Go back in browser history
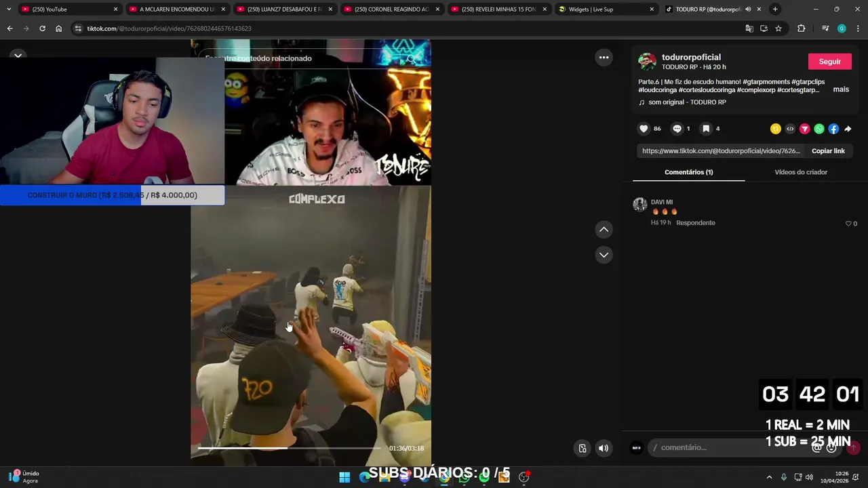This screenshot has height=488, width=868. coord(10,28)
